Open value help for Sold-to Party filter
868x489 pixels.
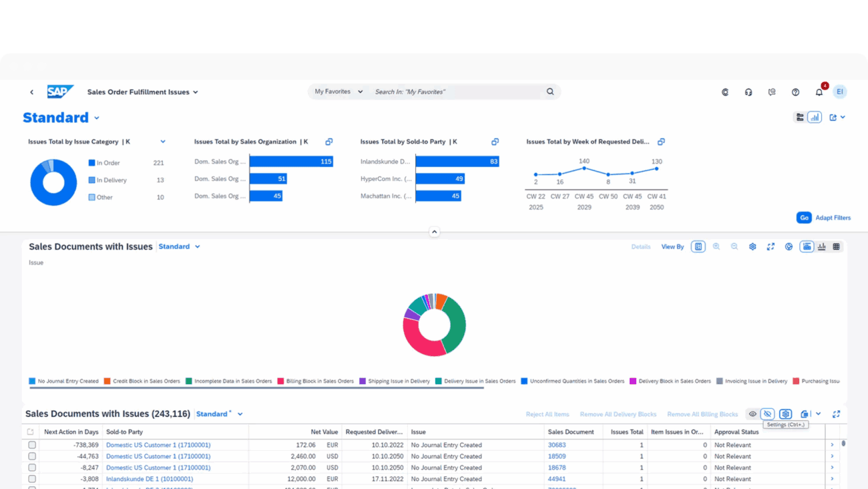pyautogui.click(x=495, y=142)
